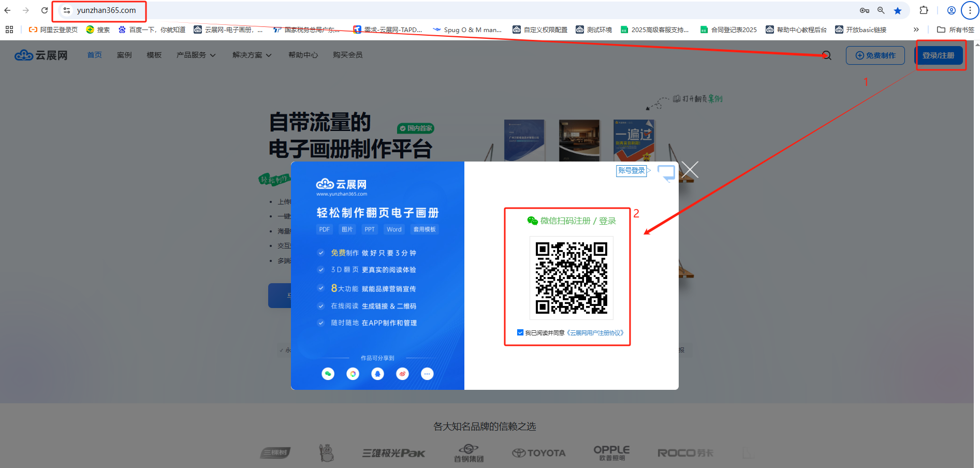980x468 pixels.
Task: Go to 帮助中心 in the navigation bar
Action: (x=303, y=55)
